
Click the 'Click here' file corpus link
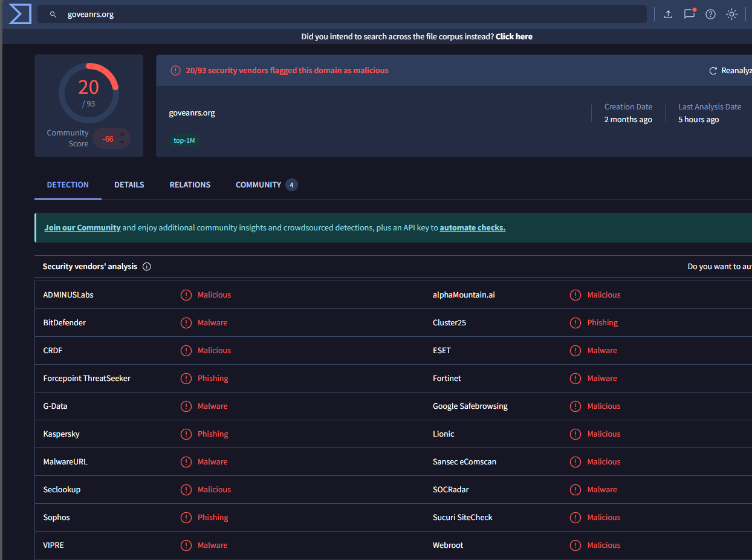[x=514, y=37]
